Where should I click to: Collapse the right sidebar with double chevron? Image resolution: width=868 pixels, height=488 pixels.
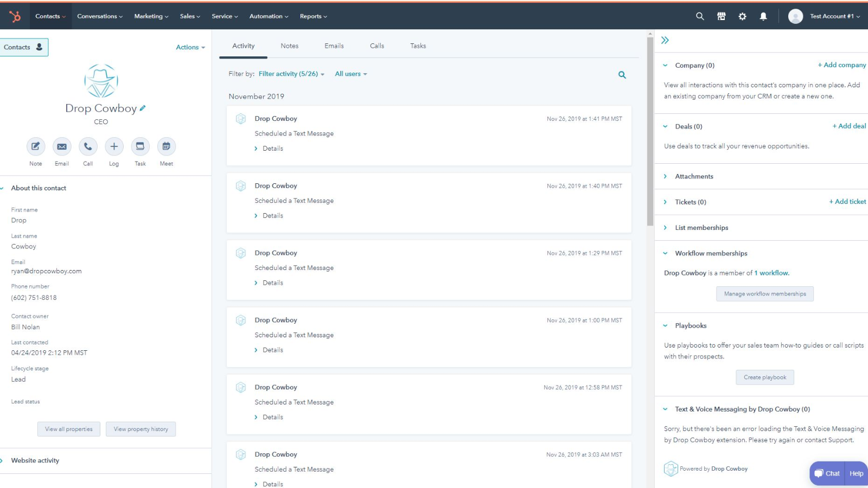[x=665, y=40]
